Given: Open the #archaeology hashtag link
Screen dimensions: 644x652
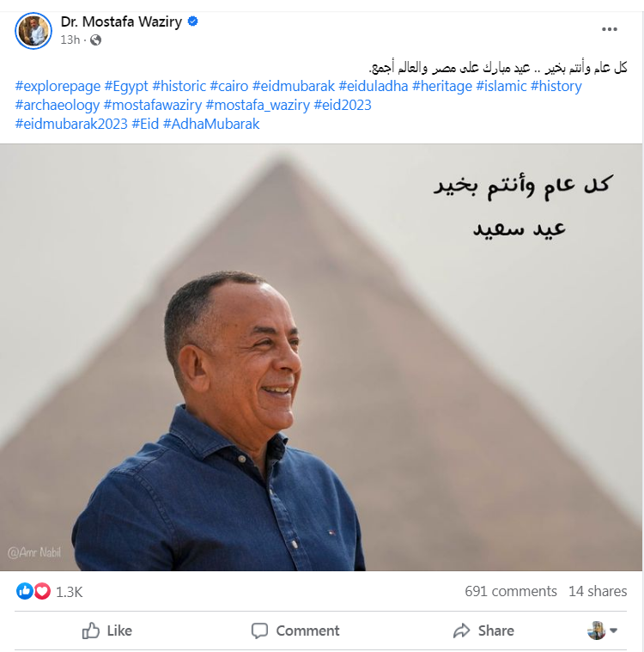Looking at the screenshot, I should [x=58, y=105].
